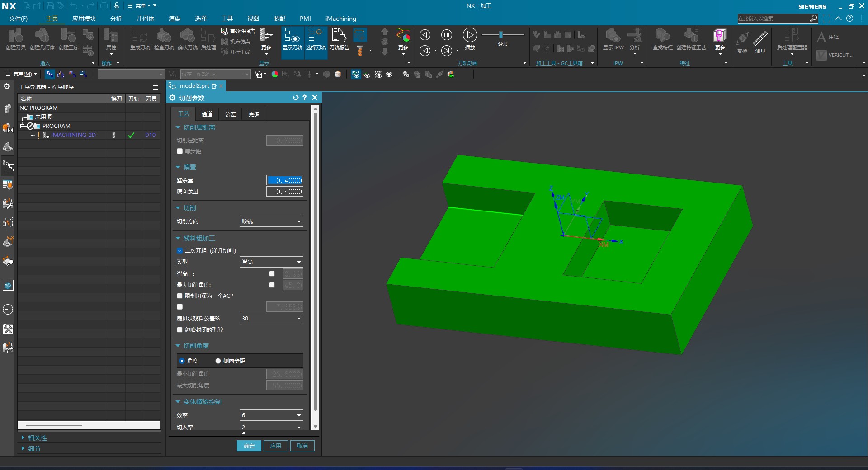Viewport: 868px width, 470px height.
Task: Open the 文件(F) menu
Action: 18,19
